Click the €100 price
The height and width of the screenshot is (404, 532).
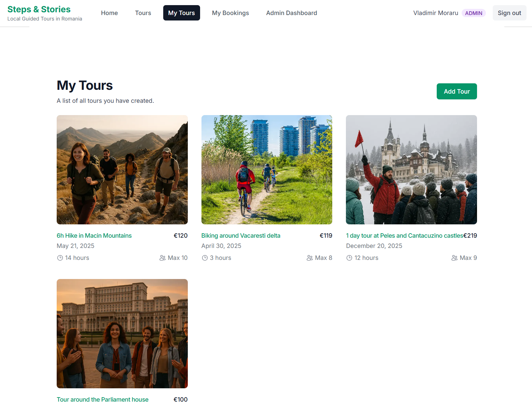(x=181, y=400)
